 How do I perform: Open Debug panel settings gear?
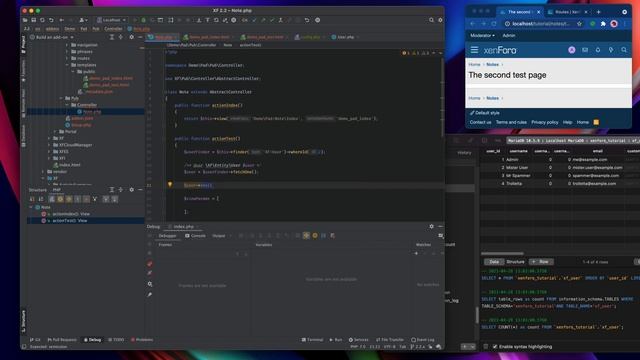click(431, 226)
